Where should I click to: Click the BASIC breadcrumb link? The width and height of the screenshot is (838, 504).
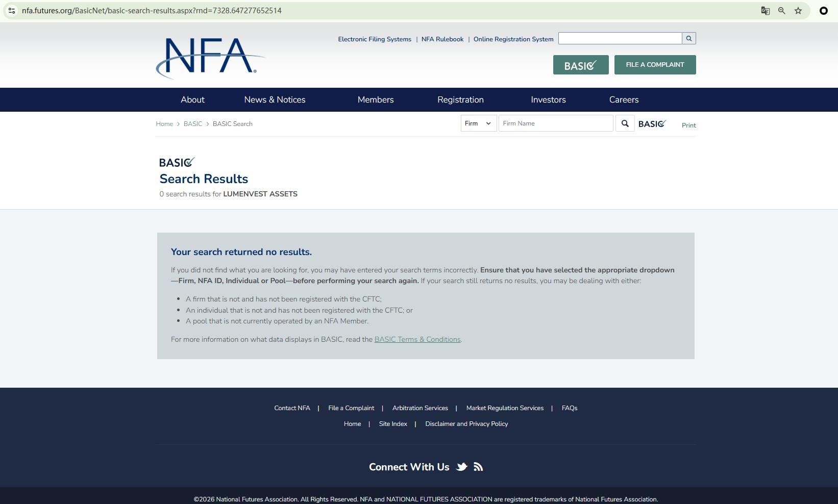point(193,124)
